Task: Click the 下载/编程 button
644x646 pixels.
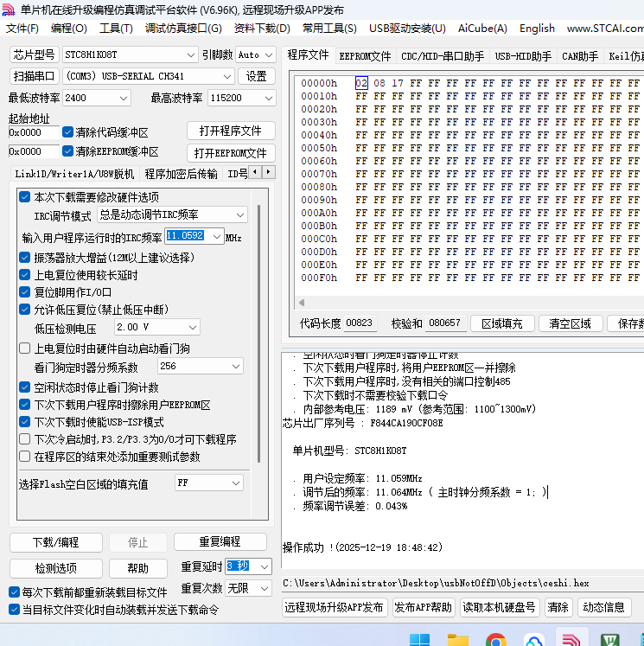Action: tap(56, 542)
